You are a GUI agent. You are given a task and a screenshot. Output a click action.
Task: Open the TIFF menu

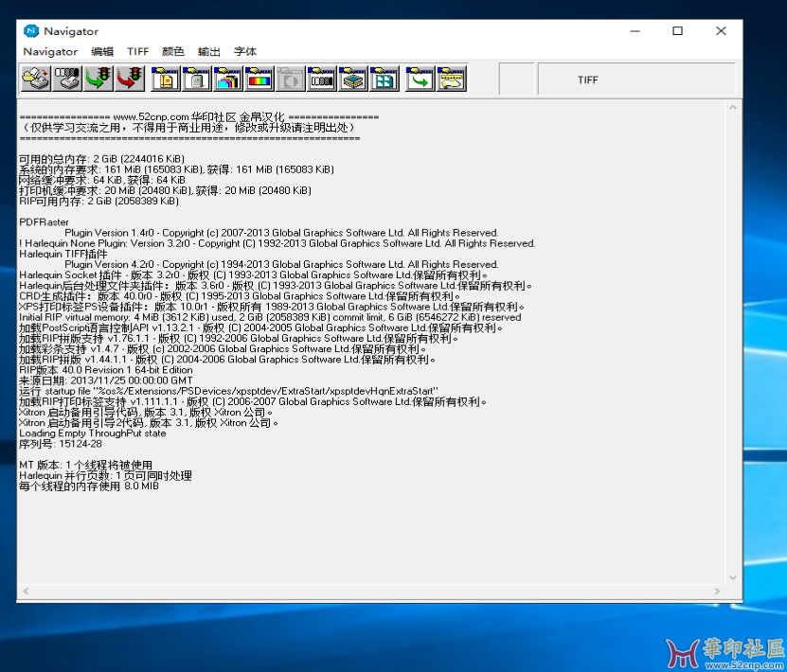[x=137, y=52]
